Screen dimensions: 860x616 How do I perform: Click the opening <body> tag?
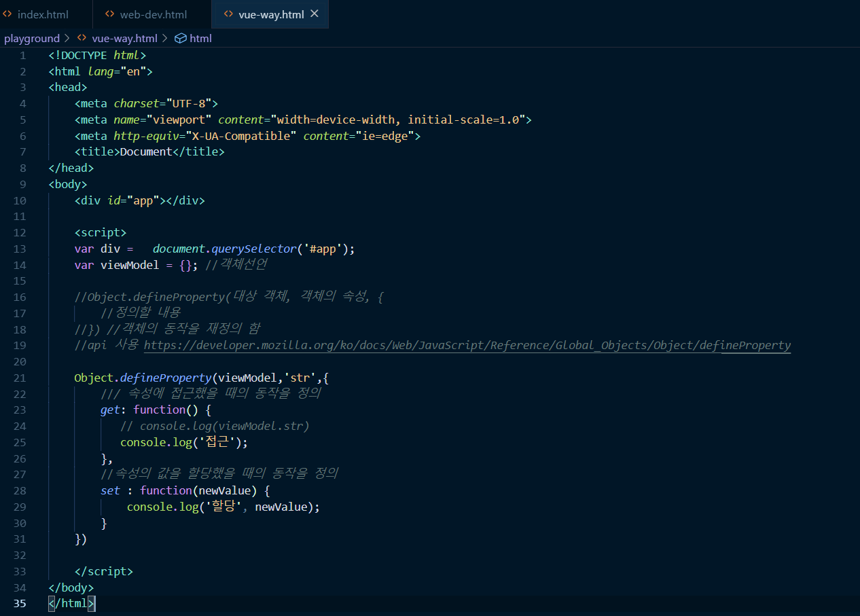point(68,184)
